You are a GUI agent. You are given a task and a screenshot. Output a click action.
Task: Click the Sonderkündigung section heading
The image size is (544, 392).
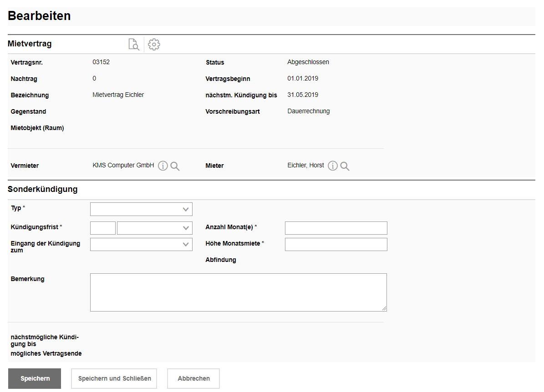coord(42,189)
